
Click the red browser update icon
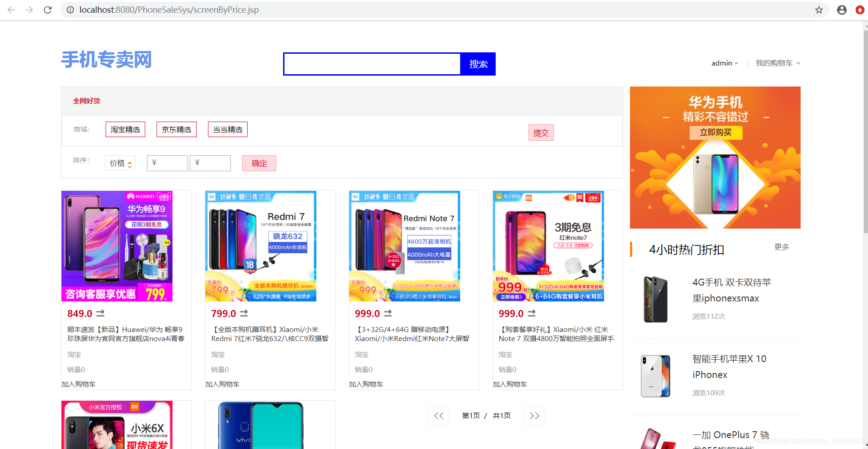pyautogui.click(x=860, y=10)
